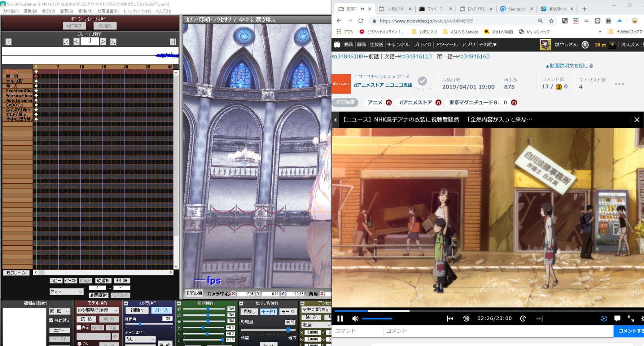Toggle the 自動設定 checkbox
The height and width of the screenshot is (346, 644).
click(51, 321)
